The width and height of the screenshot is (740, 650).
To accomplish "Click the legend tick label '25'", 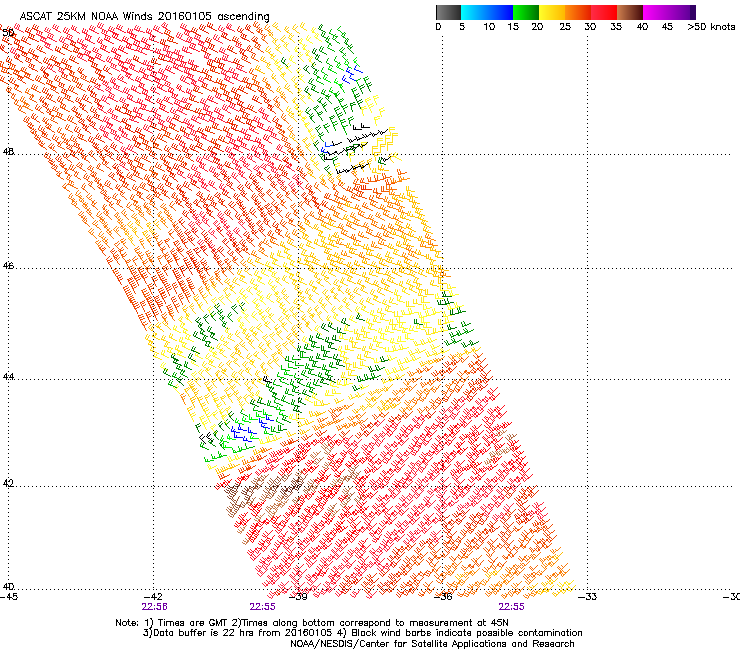I will (565, 27).
